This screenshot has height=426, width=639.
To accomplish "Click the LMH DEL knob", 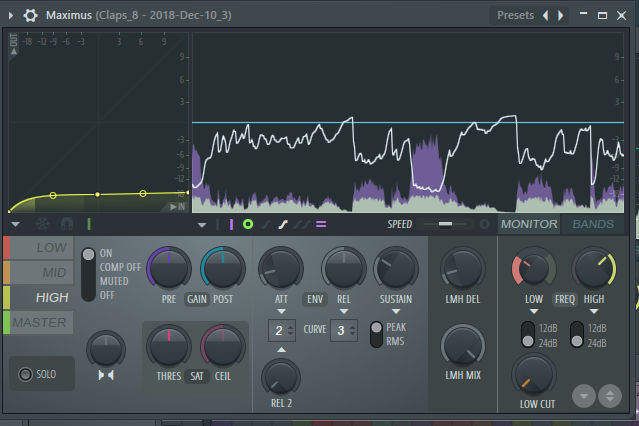I will click(x=463, y=268).
